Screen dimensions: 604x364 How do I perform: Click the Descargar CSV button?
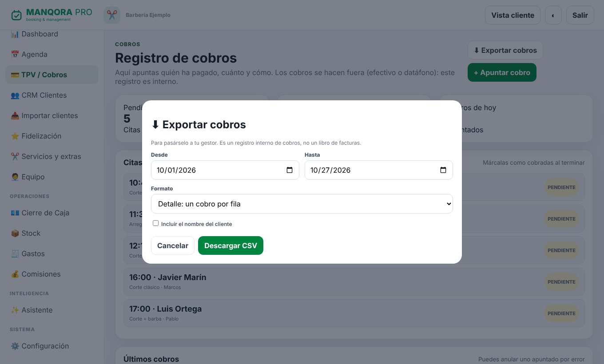coord(230,245)
